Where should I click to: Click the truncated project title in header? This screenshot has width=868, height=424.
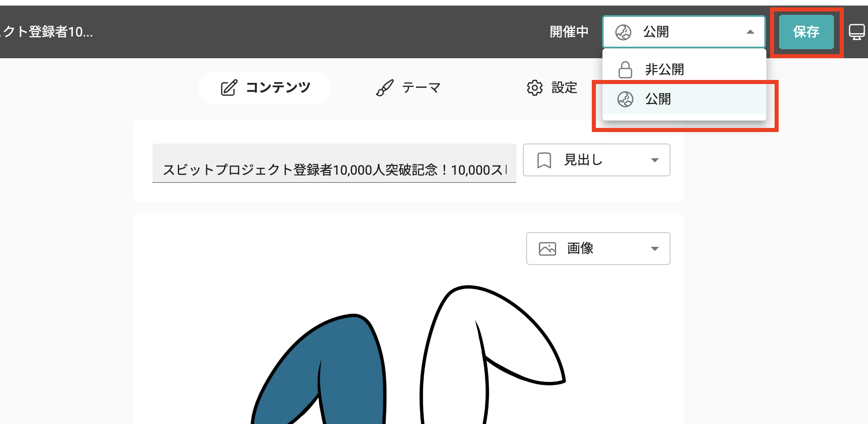(x=47, y=32)
